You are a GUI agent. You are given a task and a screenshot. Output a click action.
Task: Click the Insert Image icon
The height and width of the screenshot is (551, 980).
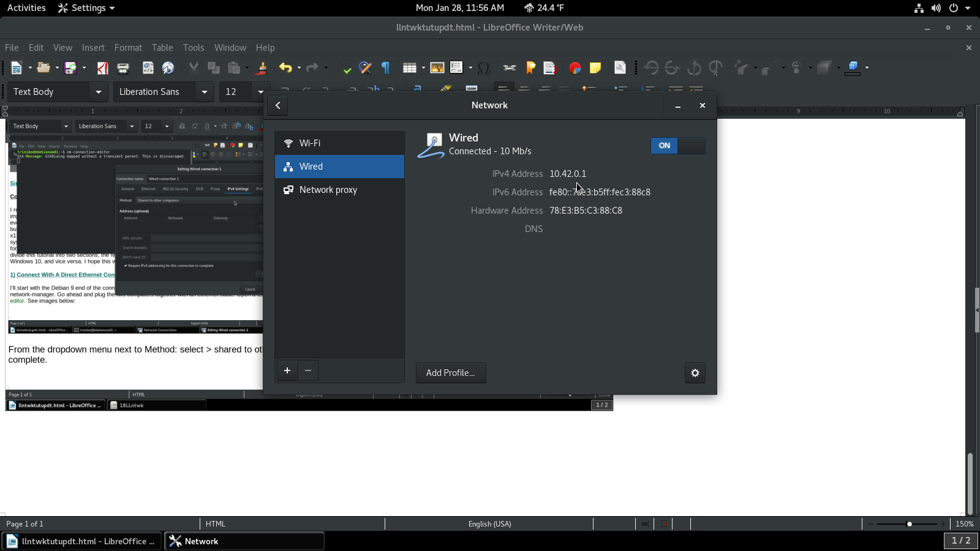click(x=437, y=68)
